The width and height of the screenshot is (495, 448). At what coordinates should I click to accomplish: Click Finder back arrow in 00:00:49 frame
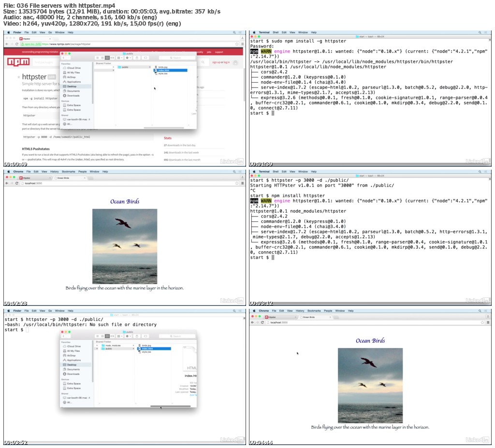tap(63, 58)
